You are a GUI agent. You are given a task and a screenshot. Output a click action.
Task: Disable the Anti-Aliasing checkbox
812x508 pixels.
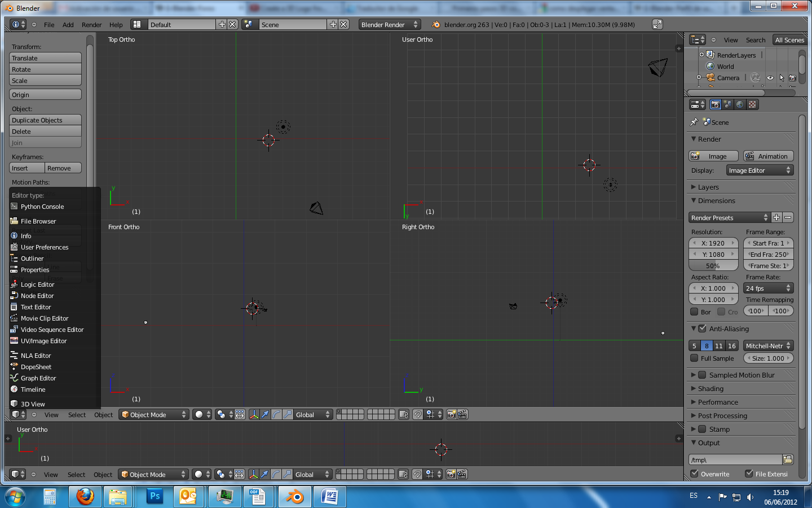pos(703,329)
